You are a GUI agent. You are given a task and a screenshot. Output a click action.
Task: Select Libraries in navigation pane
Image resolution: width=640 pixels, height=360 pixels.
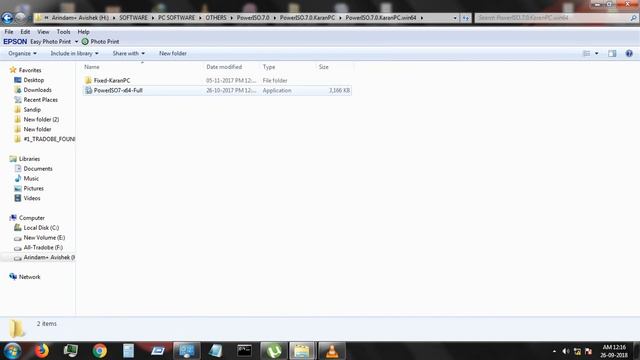29,159
